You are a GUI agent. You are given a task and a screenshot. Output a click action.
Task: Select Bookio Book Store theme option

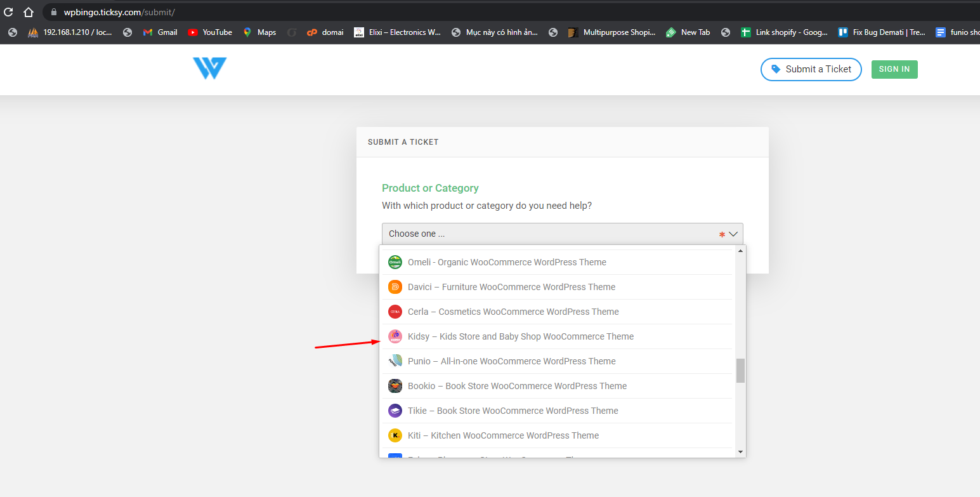click(557, 386)
